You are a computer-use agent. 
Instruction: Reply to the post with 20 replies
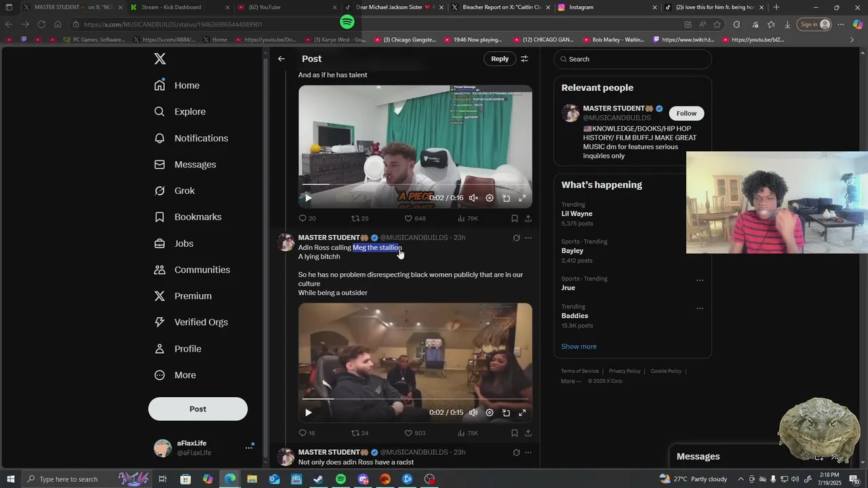pyautogui.click(x=307, y=218)
